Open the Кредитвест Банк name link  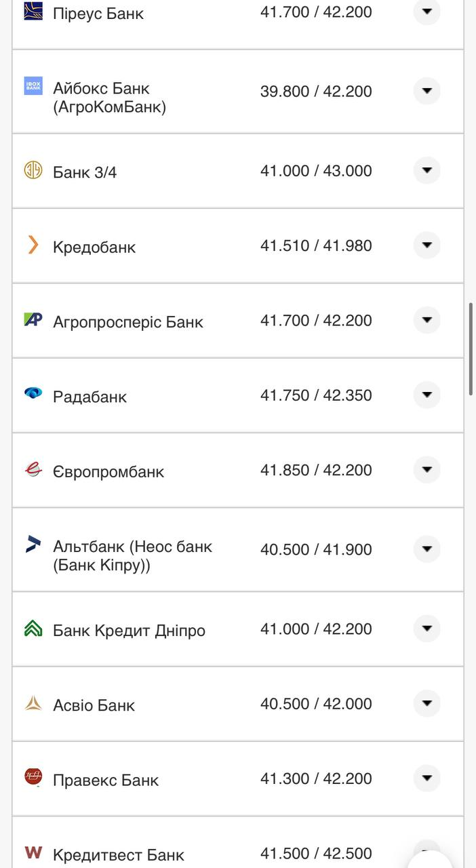(x=119, y=854)
